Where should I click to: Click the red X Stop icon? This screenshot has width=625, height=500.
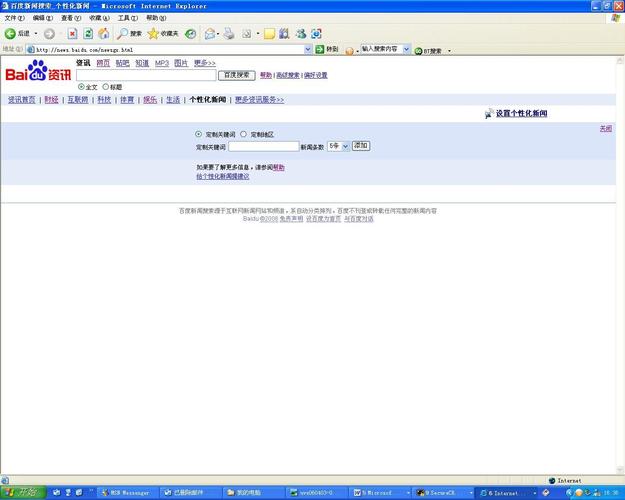click(72, 34)
